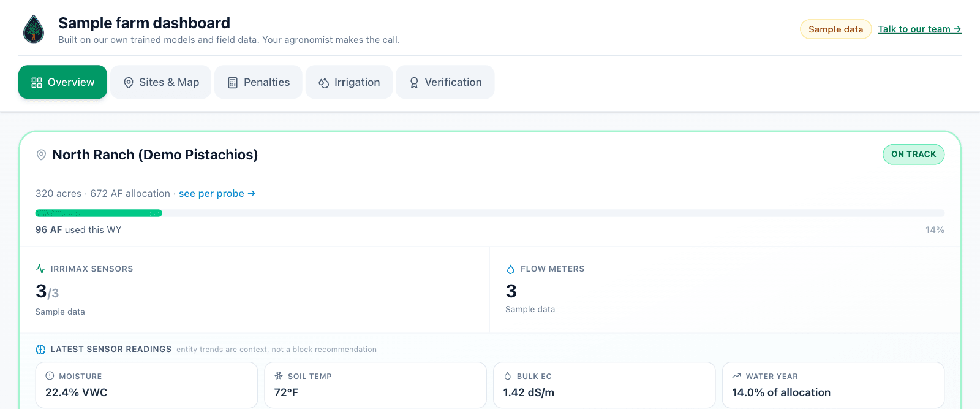Click the Latest Sensor Readings brain icon
The image size is (980, 409).
pos(40,350)
